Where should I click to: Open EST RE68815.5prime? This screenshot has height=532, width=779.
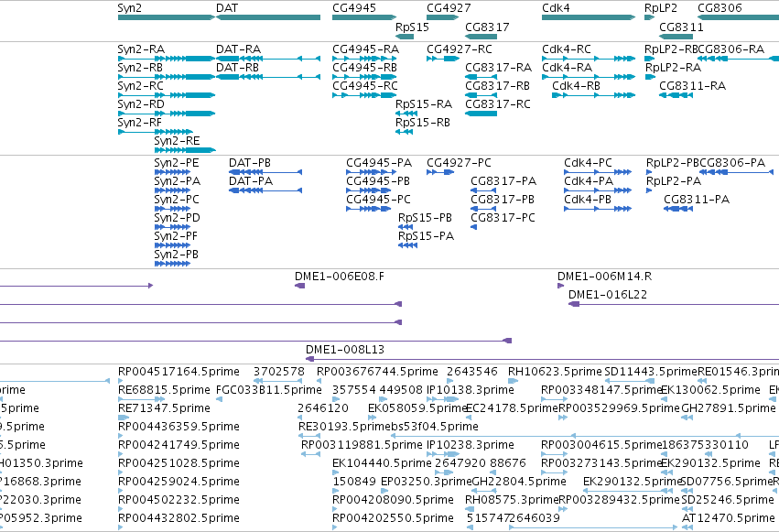coord(164,390)
